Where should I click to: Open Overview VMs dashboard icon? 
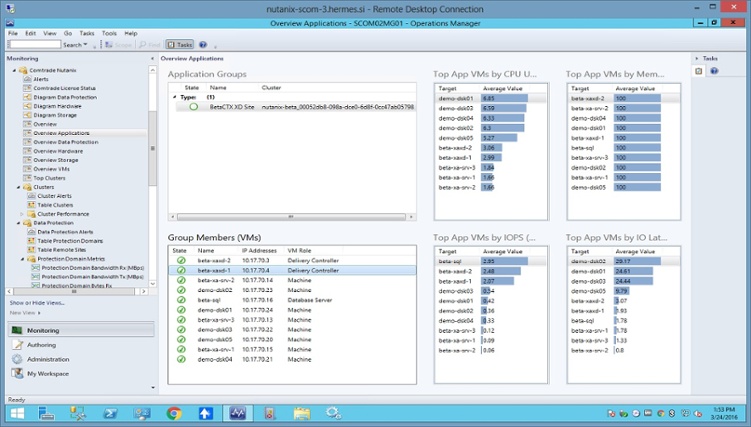tap(28, 169)
